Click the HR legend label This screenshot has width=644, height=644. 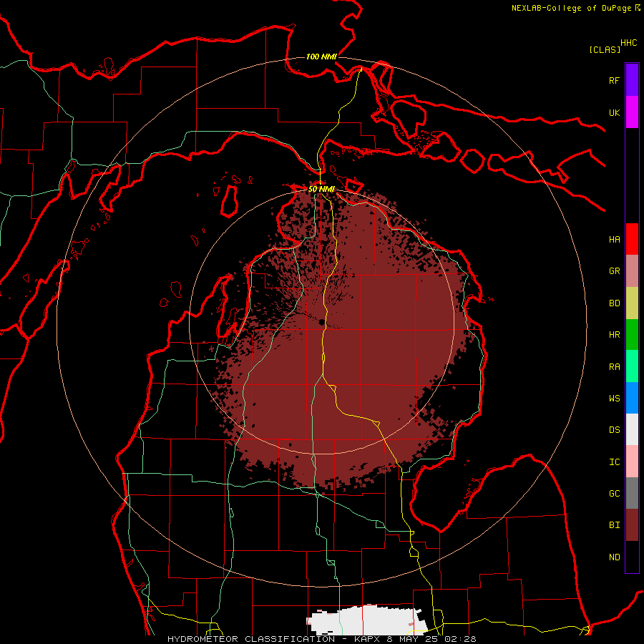click(614, 335)
